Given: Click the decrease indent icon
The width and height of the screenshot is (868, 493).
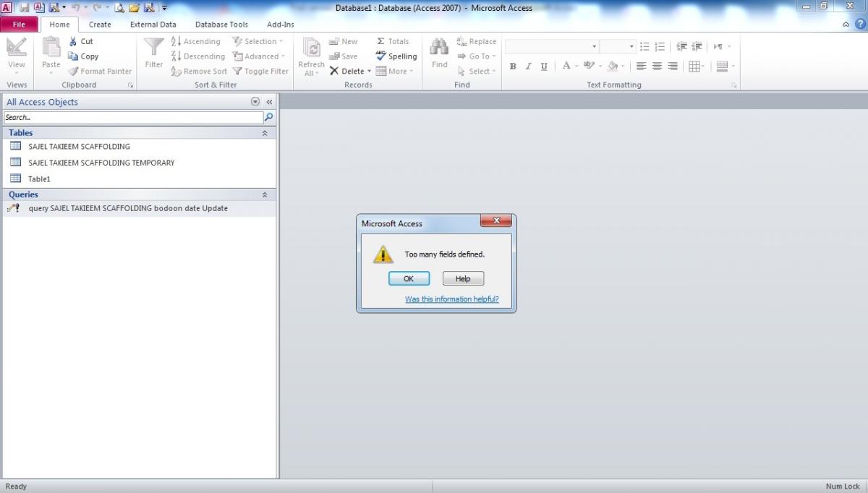Looking at the screenshot, I should (681, 46).
